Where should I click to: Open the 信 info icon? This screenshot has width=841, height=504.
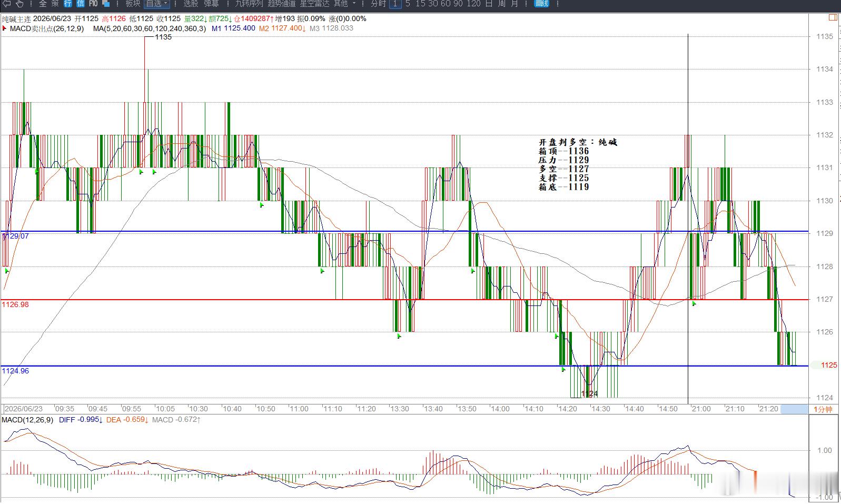tap(80, 4)
